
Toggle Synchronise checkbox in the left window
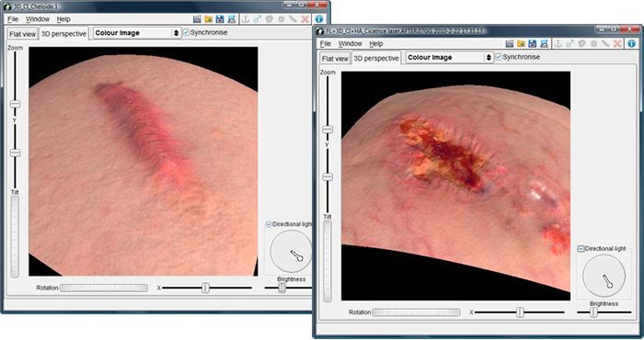click(186, 32)
